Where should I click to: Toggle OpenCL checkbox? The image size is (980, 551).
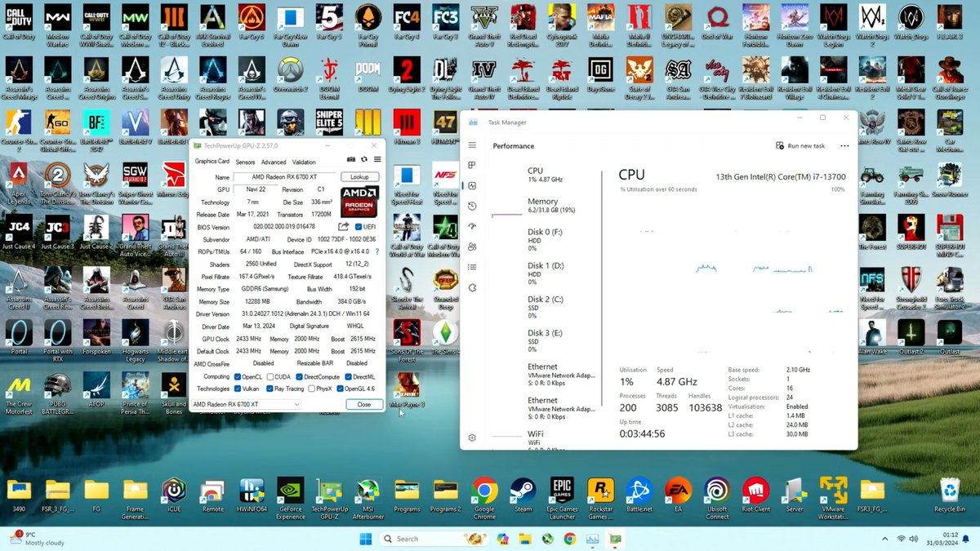coord(238,377)
